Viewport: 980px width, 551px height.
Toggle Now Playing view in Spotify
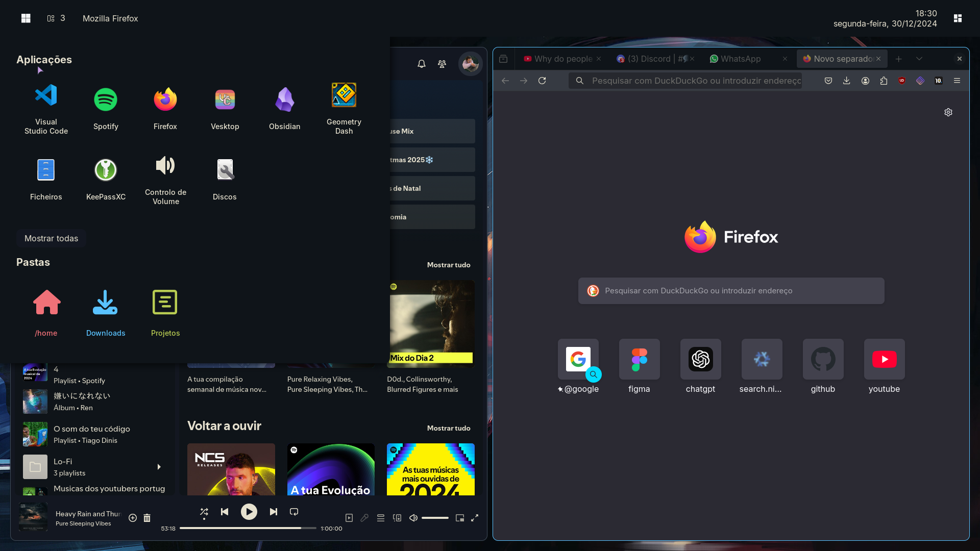pyautogui.click(x=349, y=518)
